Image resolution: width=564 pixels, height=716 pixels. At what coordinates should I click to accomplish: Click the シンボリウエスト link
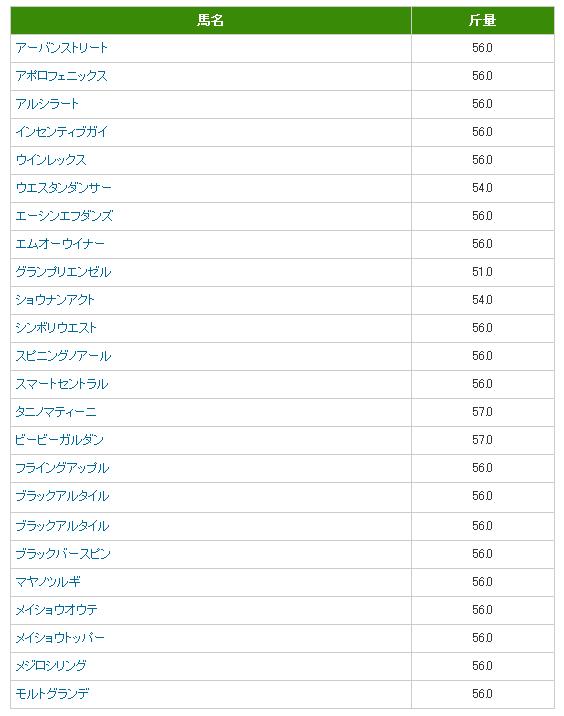point(56,328)
